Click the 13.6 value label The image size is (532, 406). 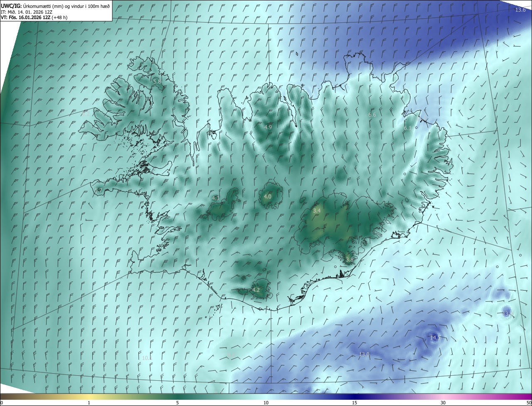(520, 10)
